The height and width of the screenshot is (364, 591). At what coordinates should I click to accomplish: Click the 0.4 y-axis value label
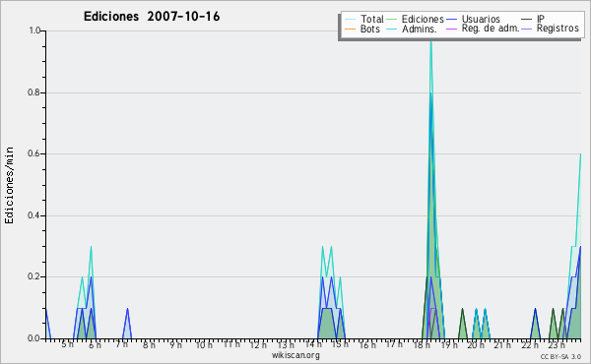pos(34,215)
